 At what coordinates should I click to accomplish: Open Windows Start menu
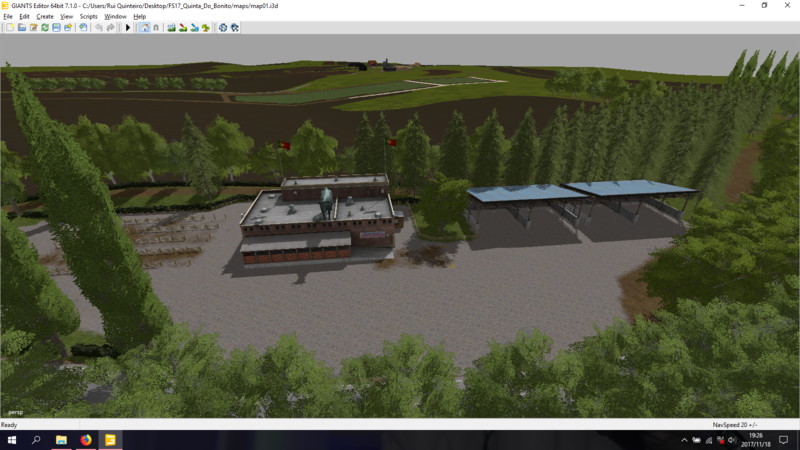click(x=10, y=440)
